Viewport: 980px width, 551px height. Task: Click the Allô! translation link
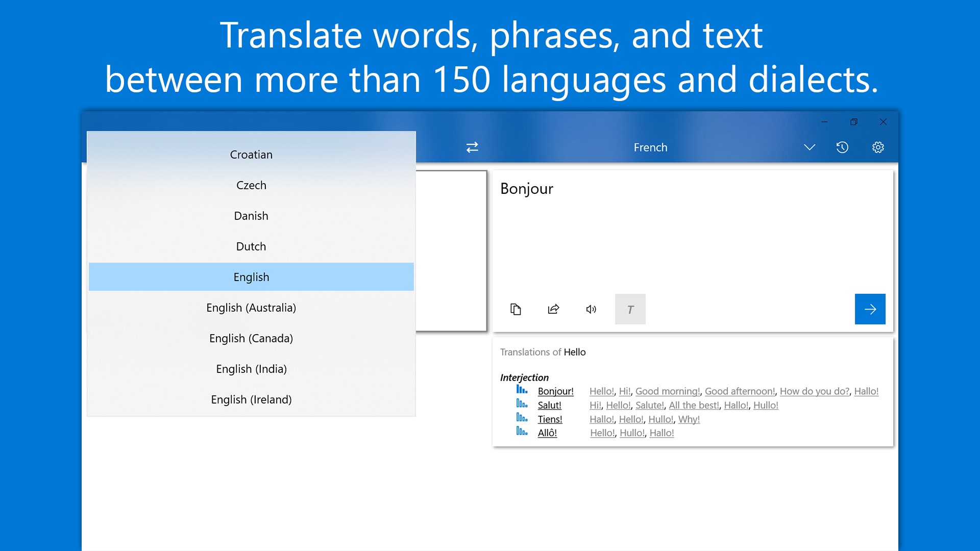(x=547, y=433)
